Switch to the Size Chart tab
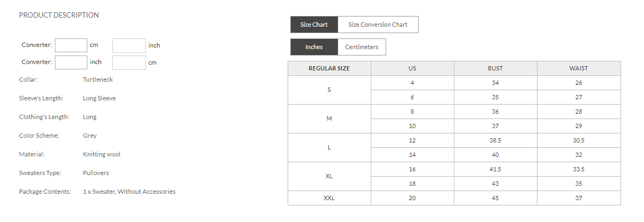 314,25
